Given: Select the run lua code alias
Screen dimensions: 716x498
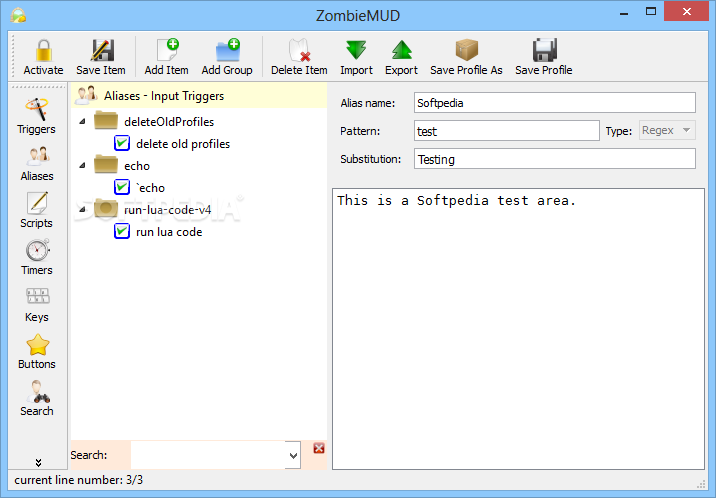Looking at the screenshot, I should point(169,232).
